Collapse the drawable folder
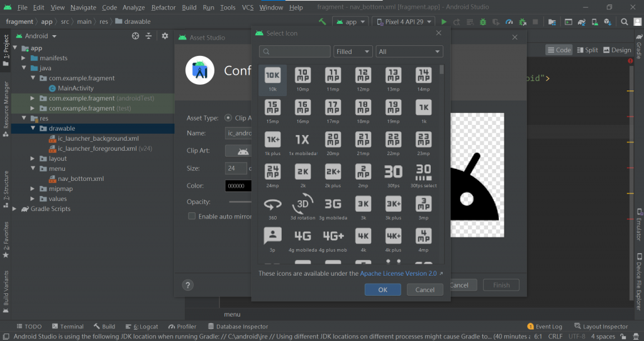 [x=34, y=129]
